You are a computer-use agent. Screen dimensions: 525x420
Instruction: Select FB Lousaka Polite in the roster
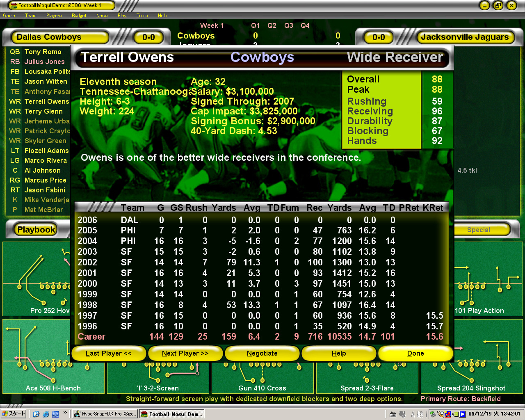(39, 72)
